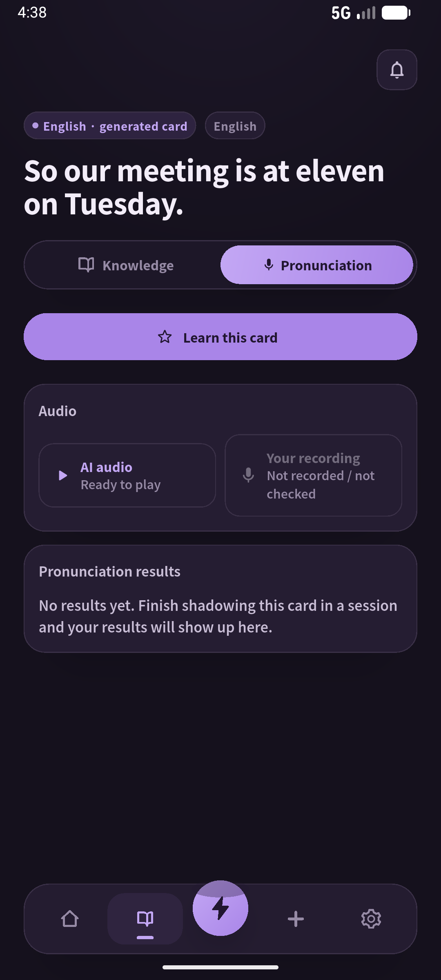Tap English generated card badge

tap(110, 126)
